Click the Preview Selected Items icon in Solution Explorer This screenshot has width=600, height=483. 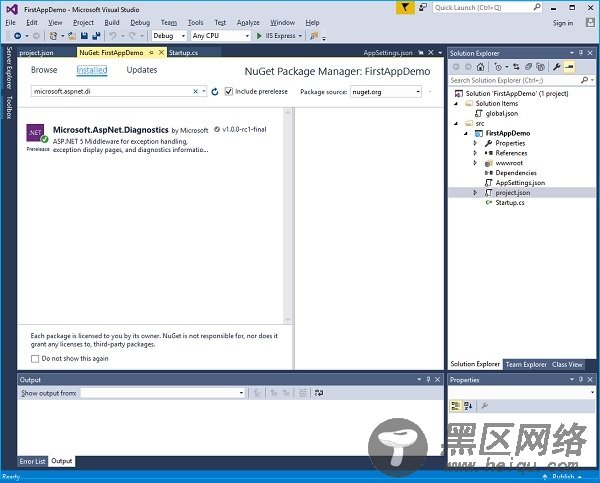pos(569,67)
